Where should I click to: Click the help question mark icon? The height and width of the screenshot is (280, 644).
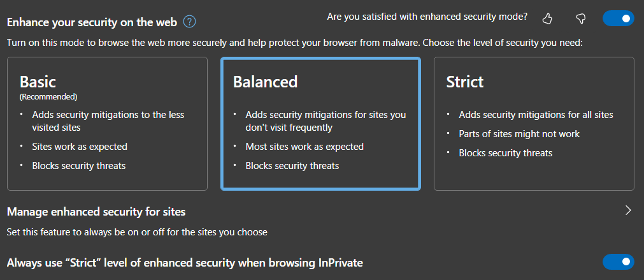point(189,22)
